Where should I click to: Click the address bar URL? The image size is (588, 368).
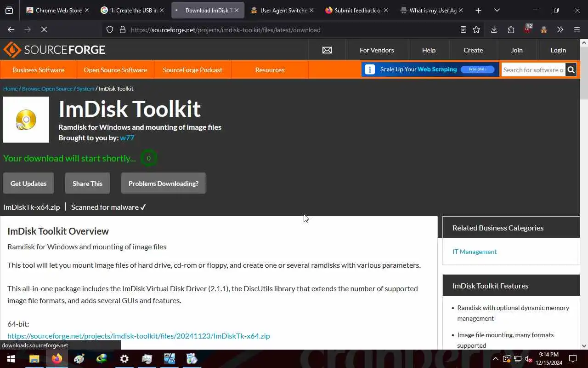[x=226, y=30]
